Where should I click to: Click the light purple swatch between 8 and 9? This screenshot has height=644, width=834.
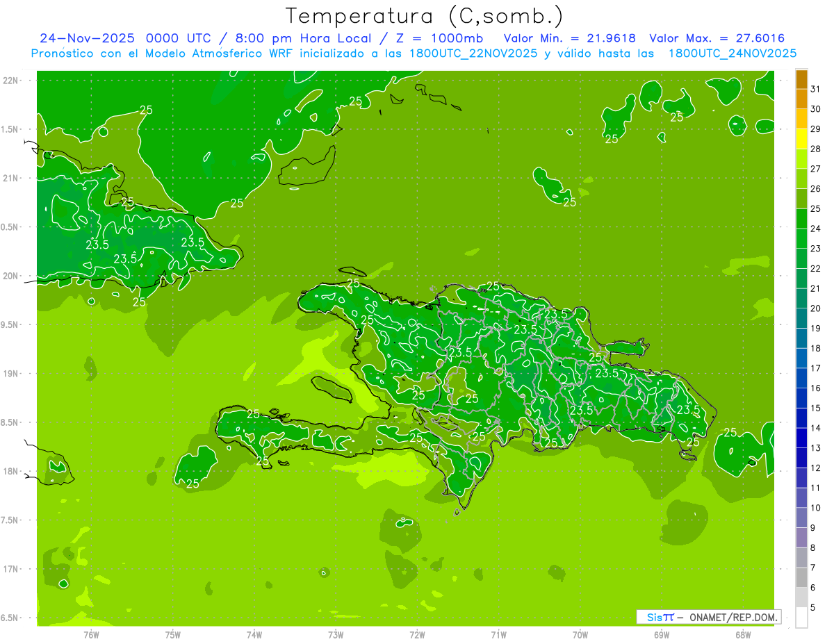pos(801,538)
